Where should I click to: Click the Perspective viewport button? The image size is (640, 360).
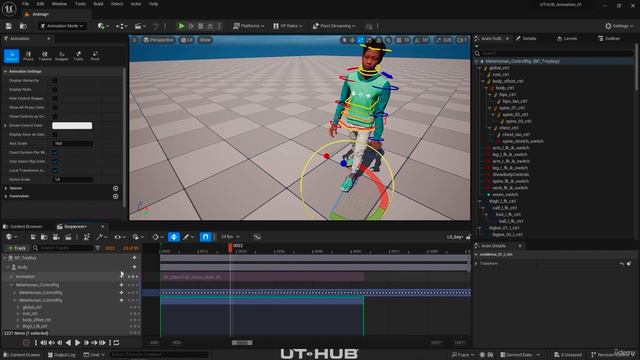[x=158, y=40]
